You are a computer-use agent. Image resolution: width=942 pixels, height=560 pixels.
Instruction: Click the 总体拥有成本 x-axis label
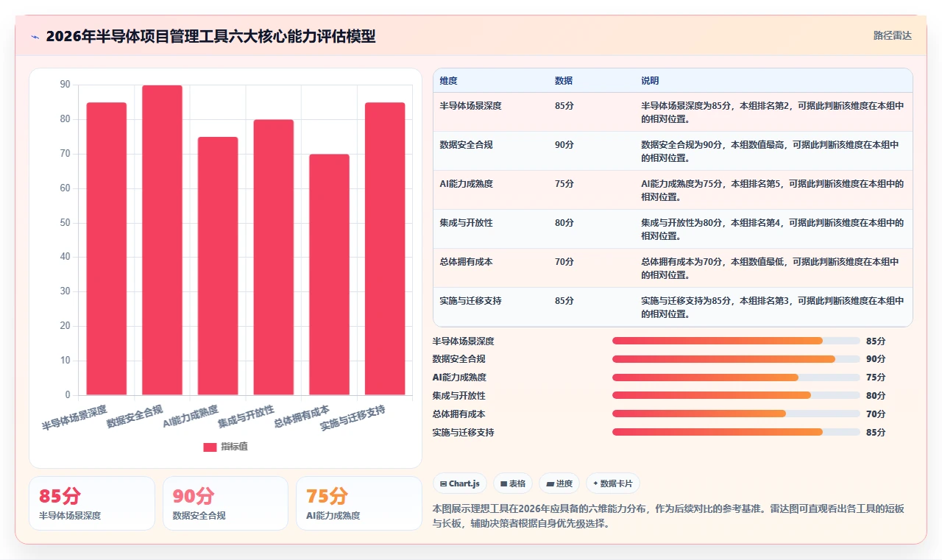[302, 417]
